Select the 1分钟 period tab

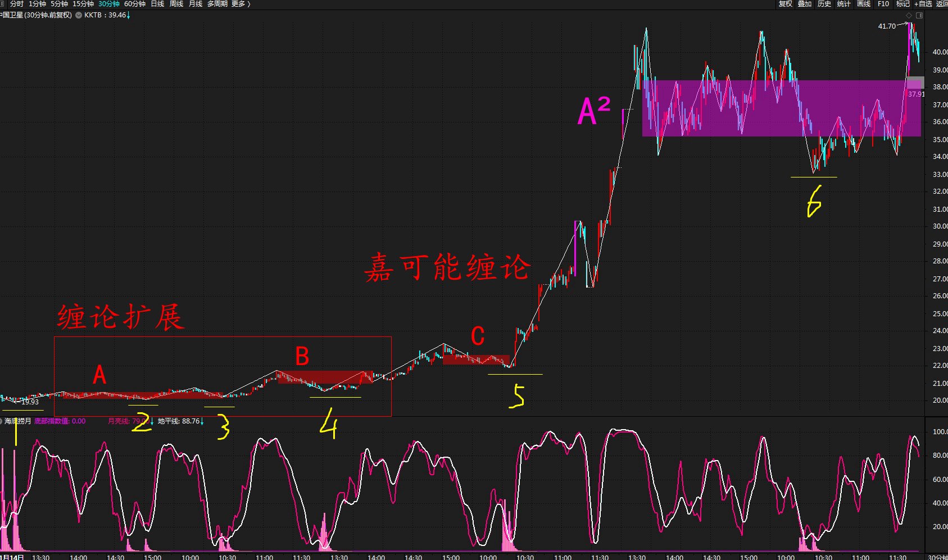point(37,4)
